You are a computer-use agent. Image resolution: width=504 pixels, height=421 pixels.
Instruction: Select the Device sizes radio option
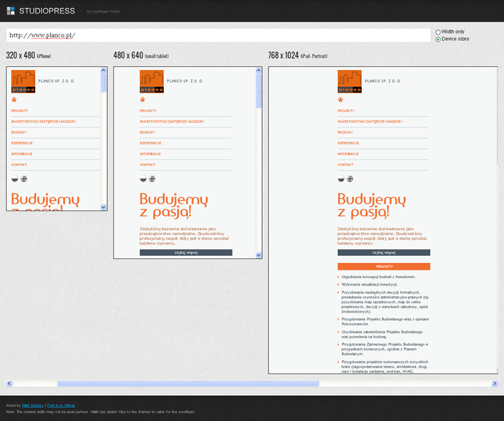438,39
